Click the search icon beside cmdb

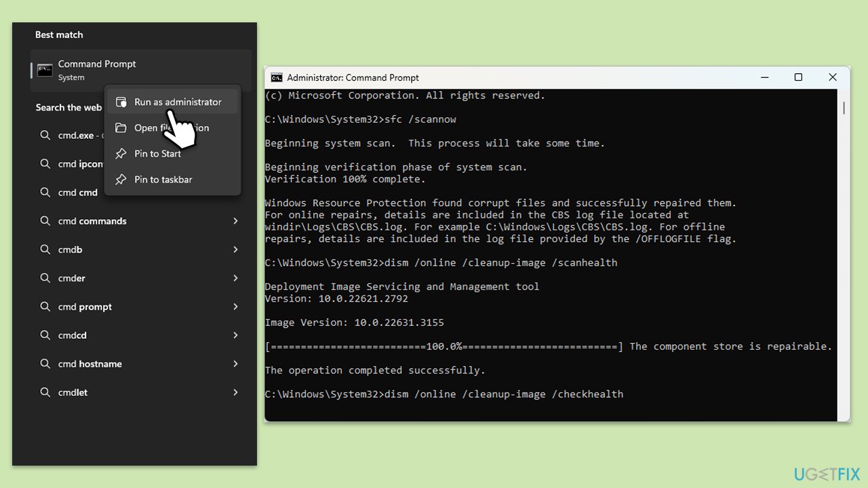(x=45, y=249)
